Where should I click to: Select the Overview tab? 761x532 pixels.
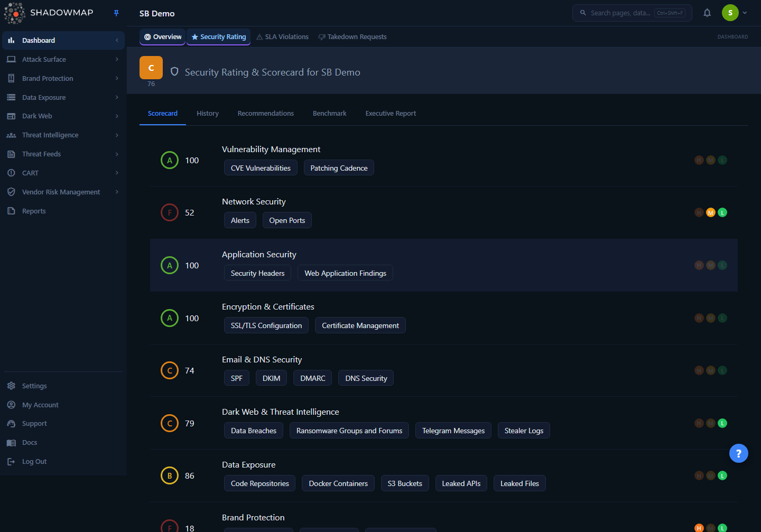[x=163, y=37]
